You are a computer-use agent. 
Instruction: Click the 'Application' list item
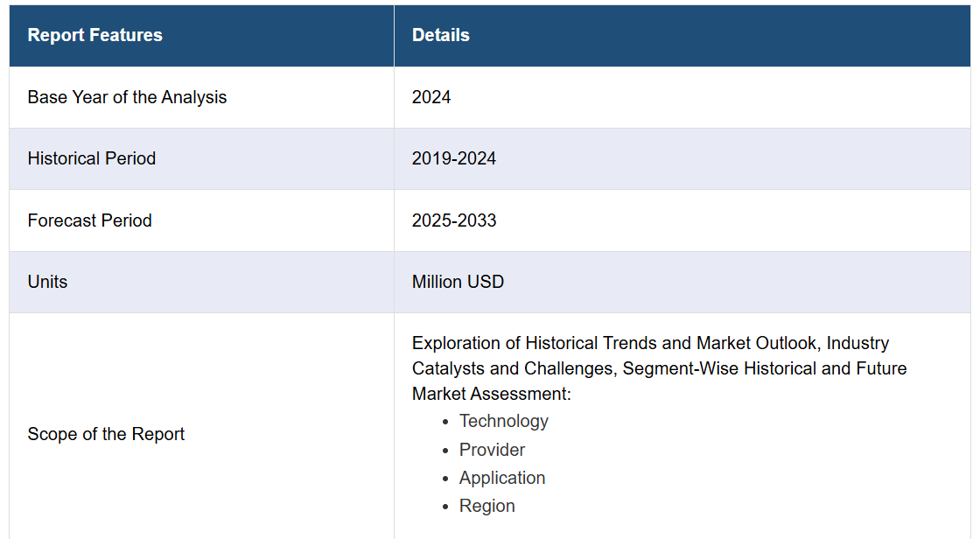501,478
